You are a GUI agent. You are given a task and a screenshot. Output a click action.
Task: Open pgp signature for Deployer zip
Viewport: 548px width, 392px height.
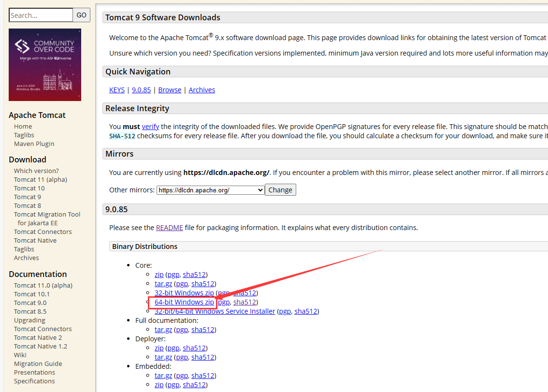pyautogui.click(x=173, y=348)
